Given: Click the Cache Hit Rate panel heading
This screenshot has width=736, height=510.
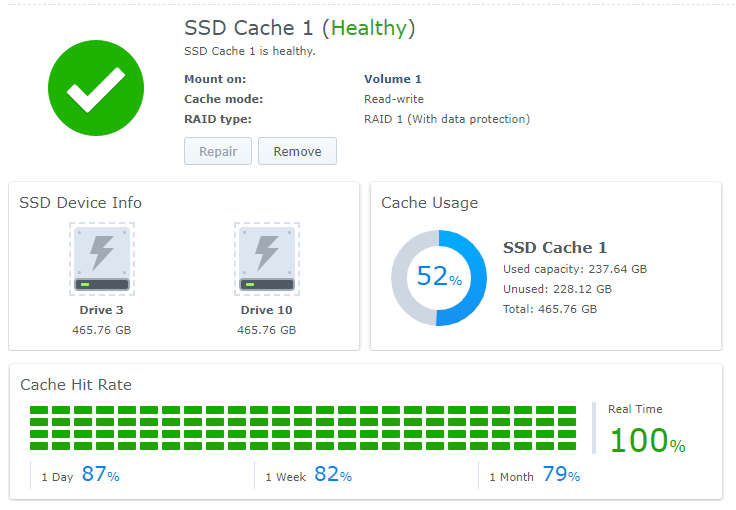Looking at the screenshot, I should [x=76, y=385].
